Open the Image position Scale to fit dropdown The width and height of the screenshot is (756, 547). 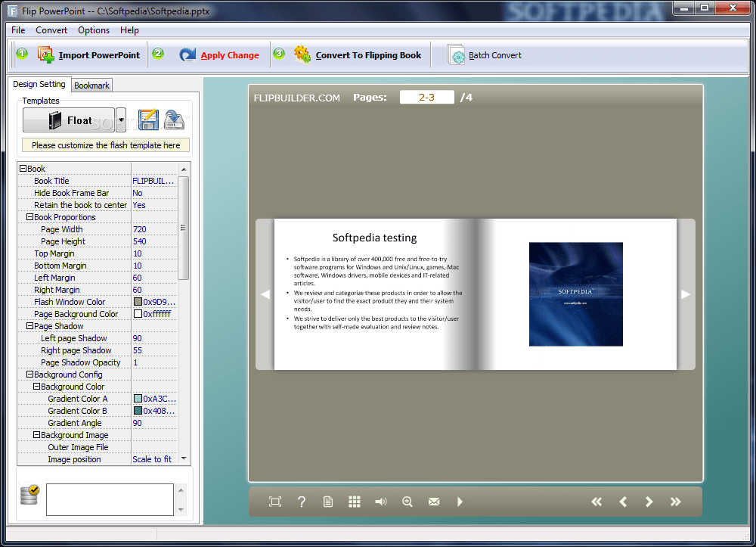[x=153, y=458]
